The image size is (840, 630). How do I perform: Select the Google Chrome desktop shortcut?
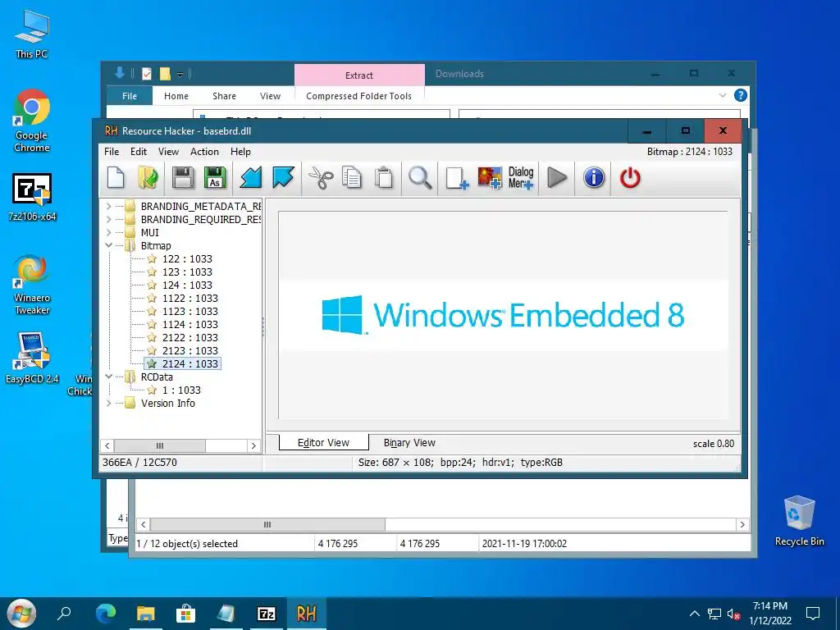click(32, 121)
